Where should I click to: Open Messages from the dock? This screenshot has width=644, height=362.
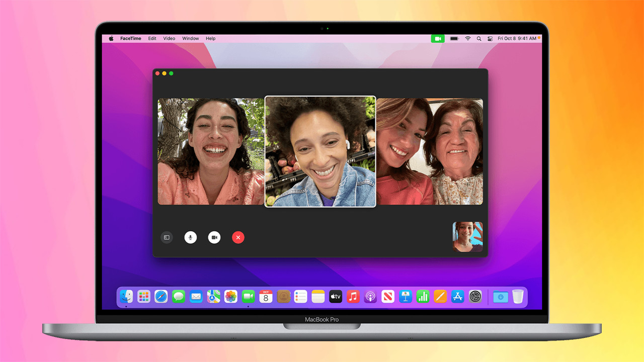click(x=179, y=297)
